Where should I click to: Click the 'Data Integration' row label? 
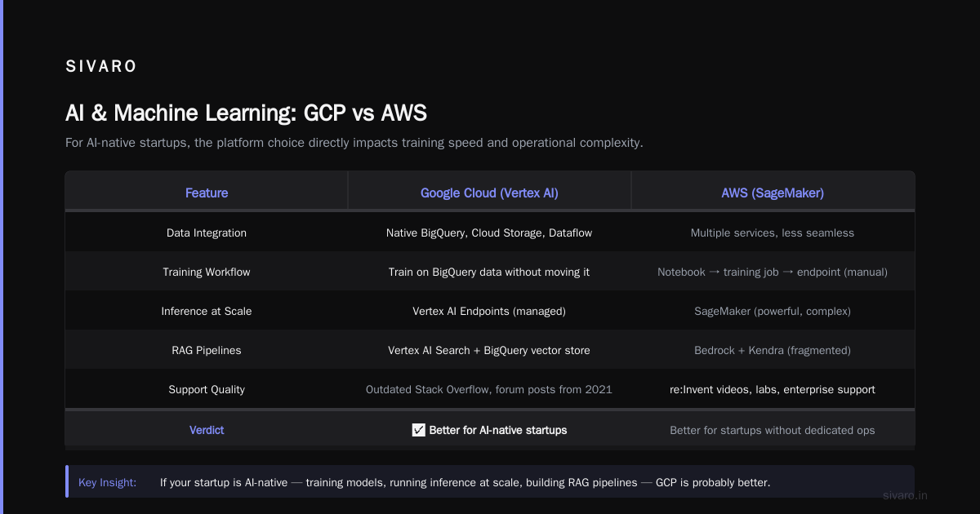click(x=207, y=233)
